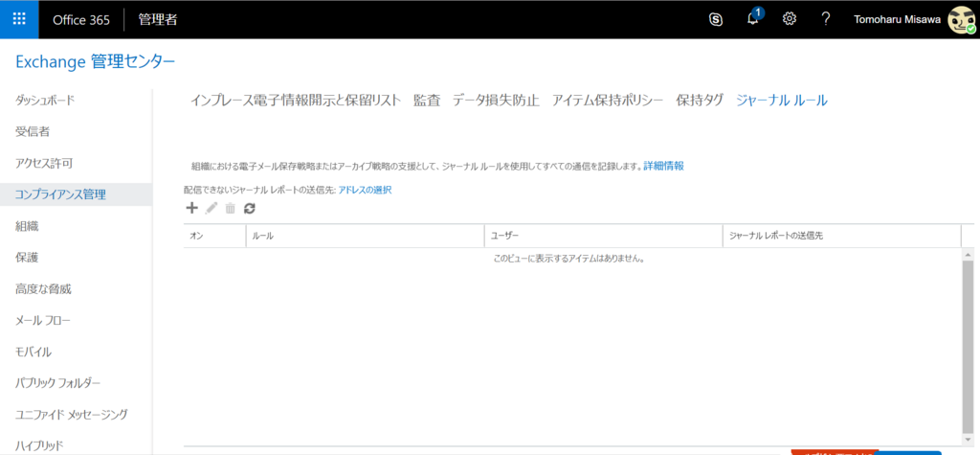The width and height of the screenshot is (980, 455).
Task: Switch to 監査 tab
Action: click(x=427, y=101)
